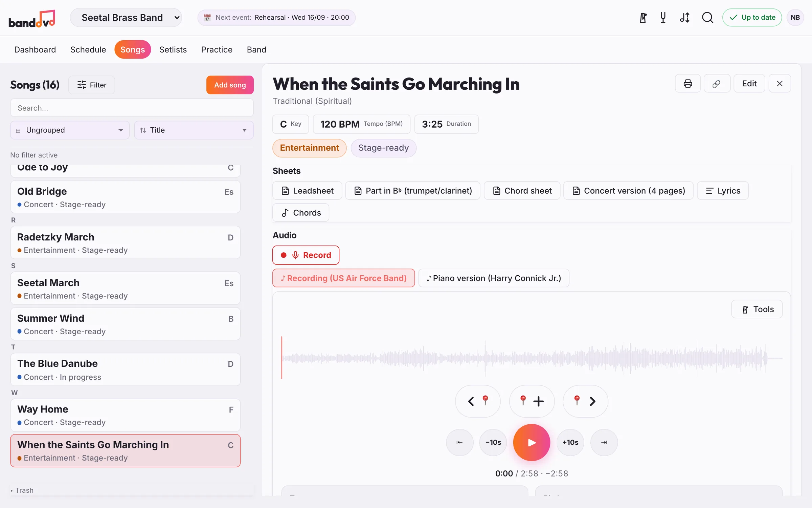Click the Up to date sync status
812x508 pixels.
(x=752, y=18)
